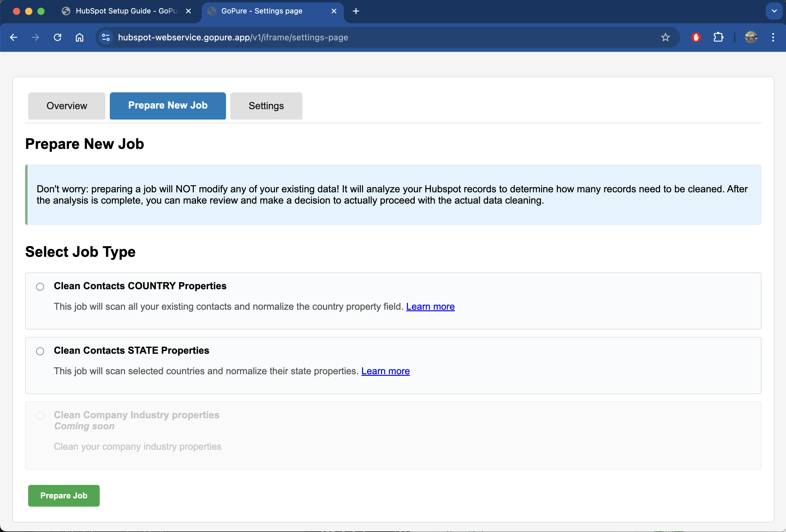Bookmark this page with the star icon
This screenshot has height=532, width=786.
665,37
